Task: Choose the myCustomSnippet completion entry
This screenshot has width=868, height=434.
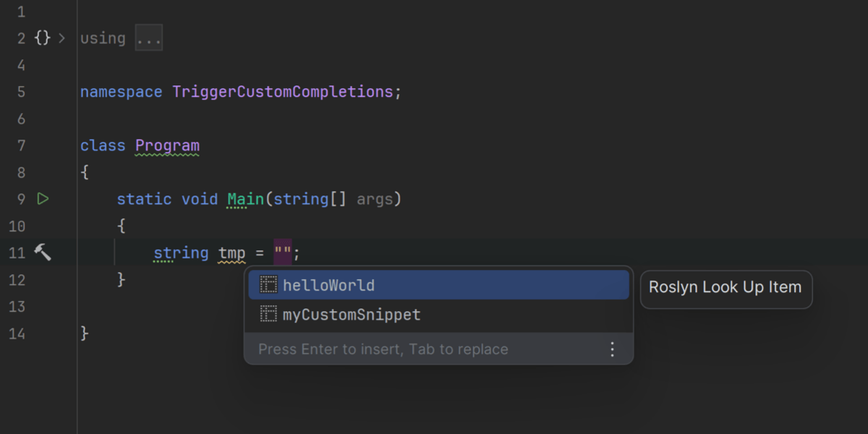Action: click(352, 315)
